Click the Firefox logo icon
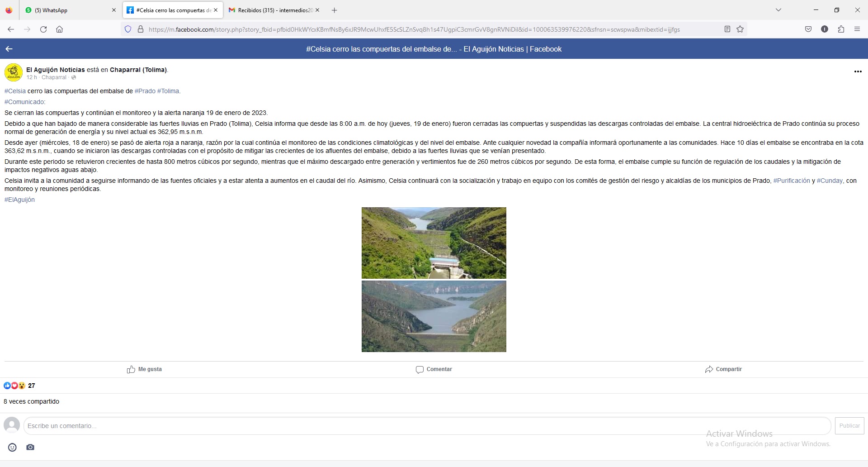 pyautogui.click(x=9, y=10)
